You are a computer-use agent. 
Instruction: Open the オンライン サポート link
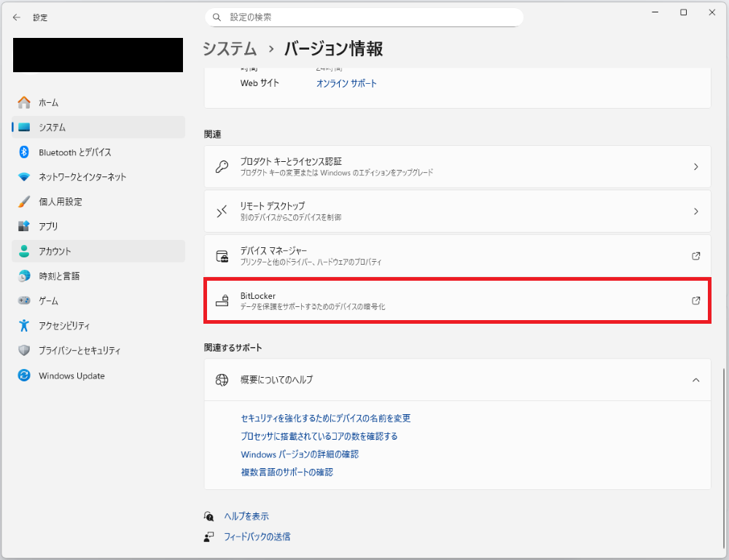(x=346, y=84)
